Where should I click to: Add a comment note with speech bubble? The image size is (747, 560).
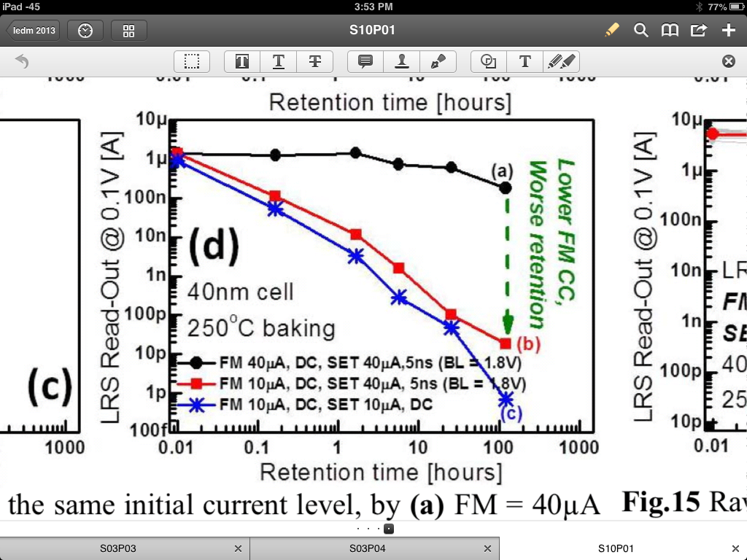click(365, 62)
